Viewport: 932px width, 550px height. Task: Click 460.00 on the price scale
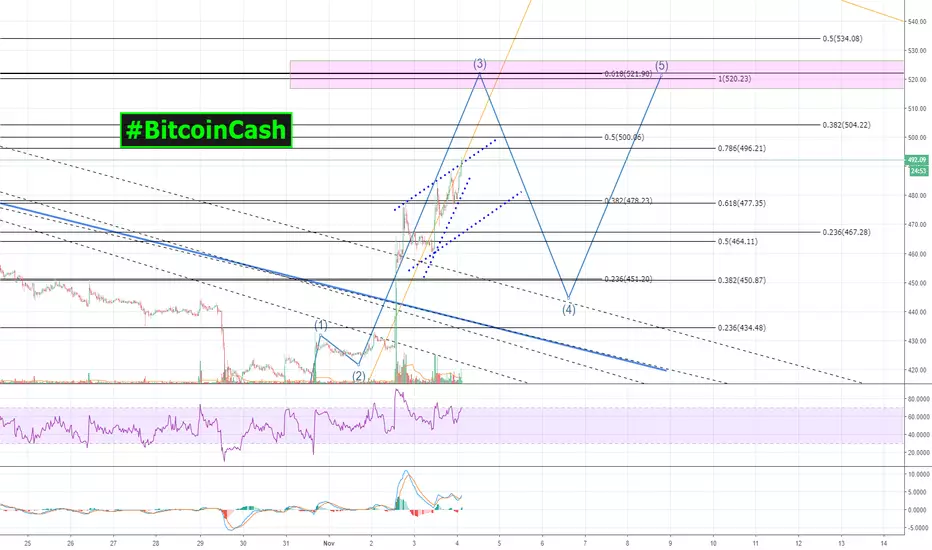(x=917, y=254)
